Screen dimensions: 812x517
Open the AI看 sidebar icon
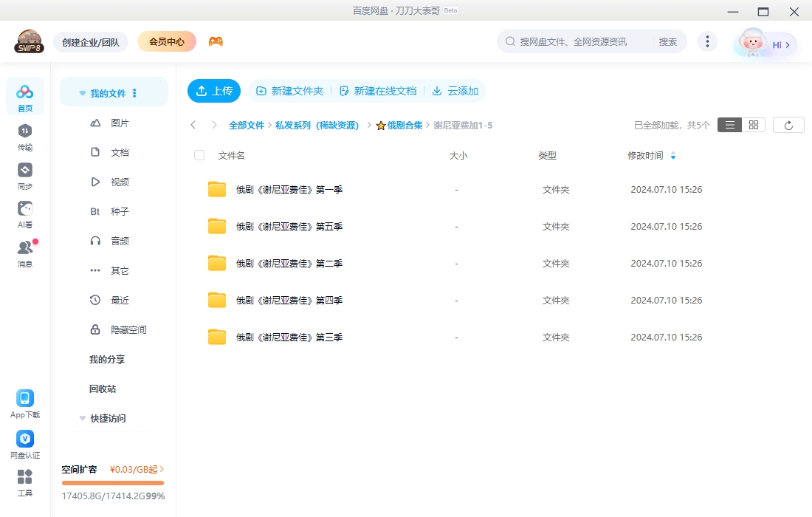tap(25, 214)
